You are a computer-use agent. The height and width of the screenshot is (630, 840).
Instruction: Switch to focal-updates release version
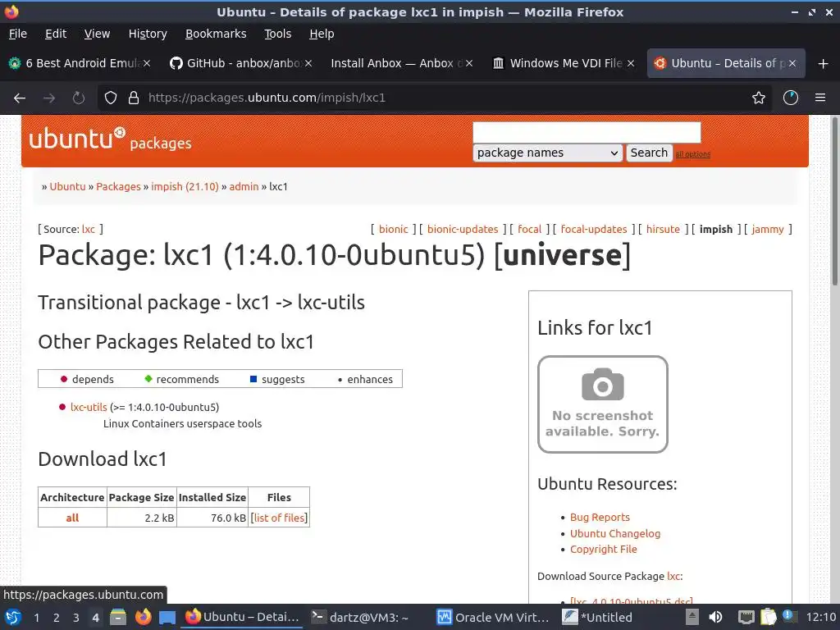(x=594, y=230)
